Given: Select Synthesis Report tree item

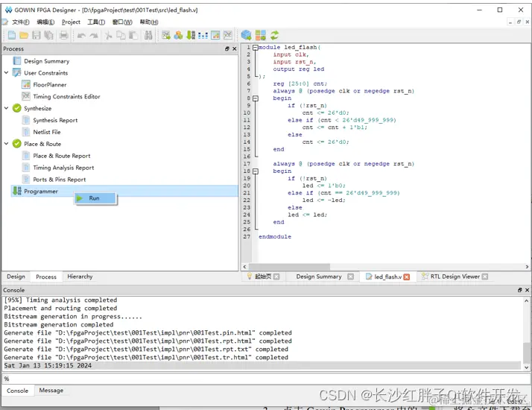Looking at the screenshot, I should click(55, 120).
